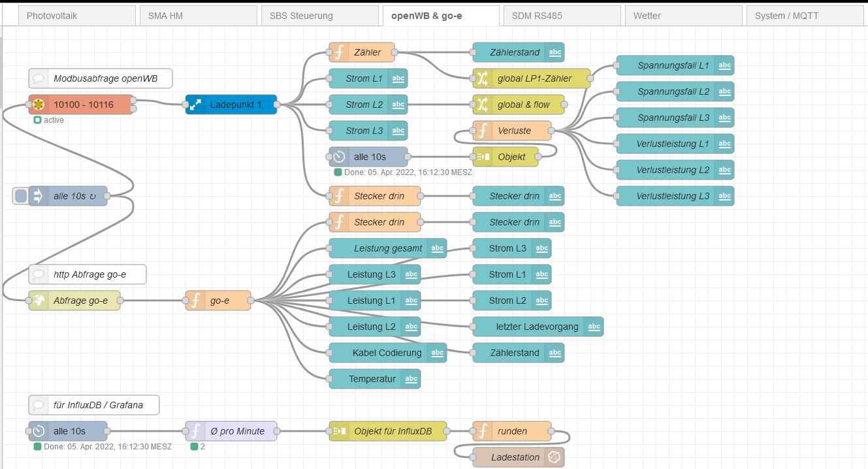868x469 pixels.
Task: Click the Modbus icon on '10100 - 10116' node
Action: click(x=39, y=105)
